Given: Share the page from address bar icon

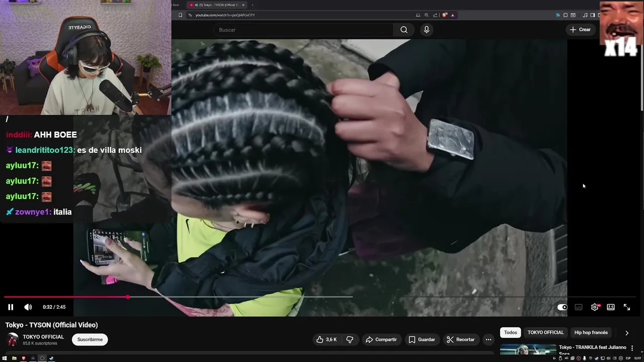Looking at the screenshot, I should coord(435,15).
